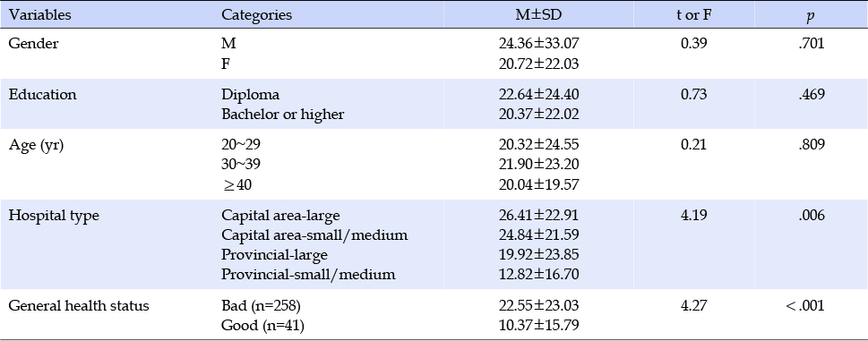Click the General health status label
The image size is (868, 341).
79,305
